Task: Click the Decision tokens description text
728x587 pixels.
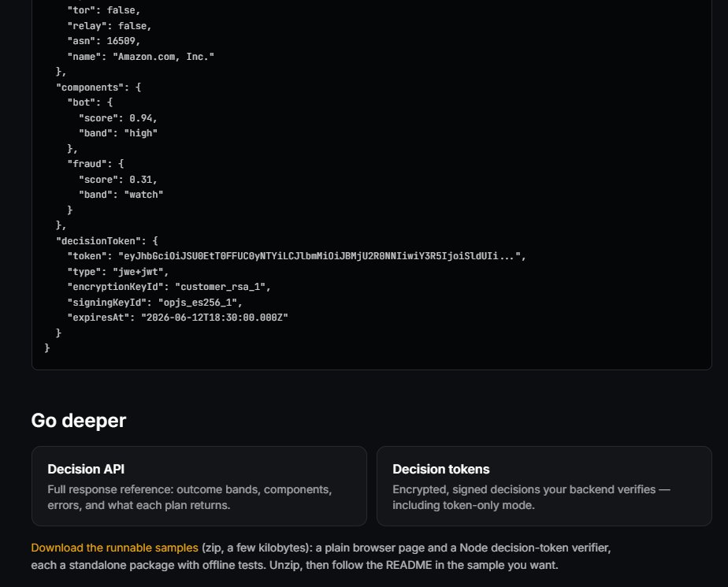Action: [x=531, y=497]
